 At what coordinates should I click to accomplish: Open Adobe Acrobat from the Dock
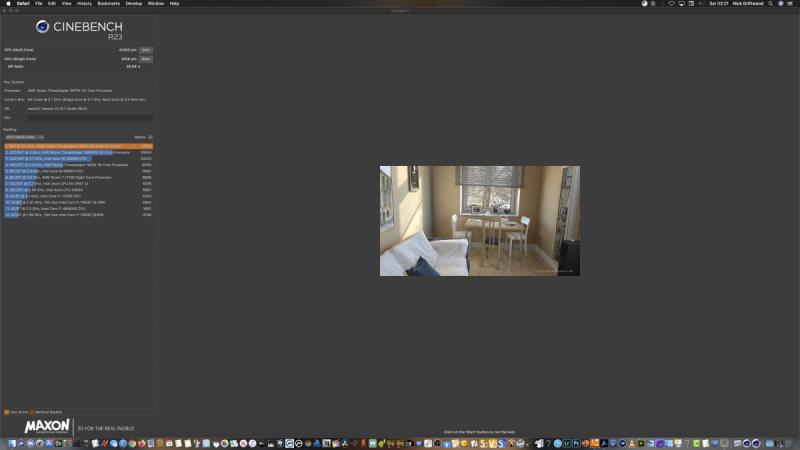click(604, 443)
